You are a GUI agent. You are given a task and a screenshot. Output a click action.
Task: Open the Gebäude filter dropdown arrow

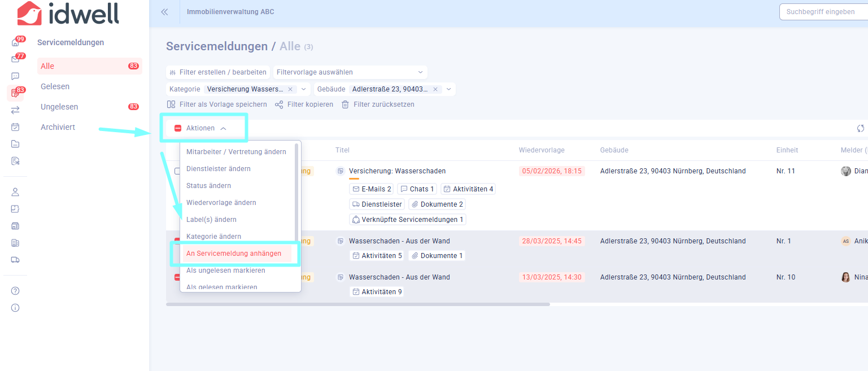tap(449, 89)
